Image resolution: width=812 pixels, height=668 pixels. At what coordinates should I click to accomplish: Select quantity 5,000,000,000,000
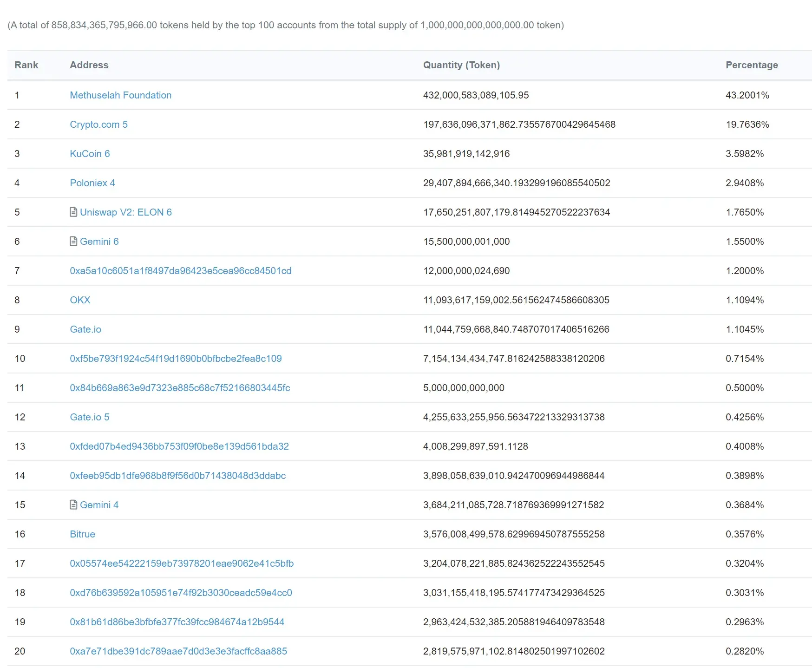[464, 388]
